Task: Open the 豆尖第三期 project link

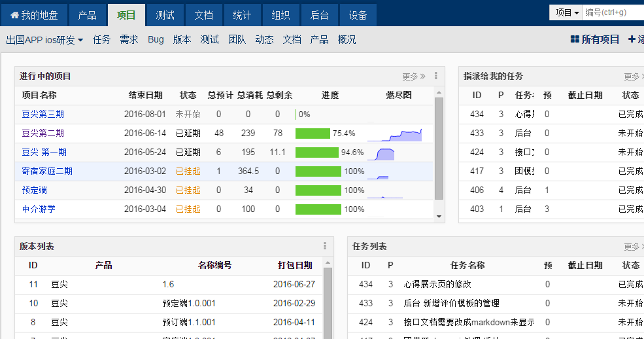Action: click(43, 115)
